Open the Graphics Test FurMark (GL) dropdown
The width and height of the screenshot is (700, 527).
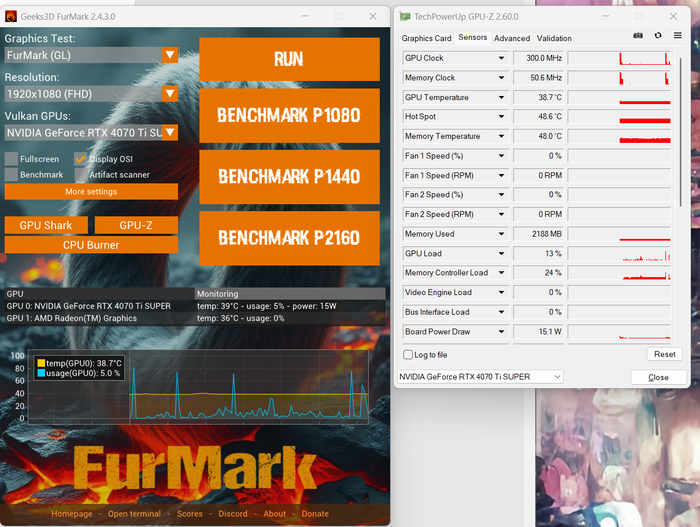coord(170,55)
